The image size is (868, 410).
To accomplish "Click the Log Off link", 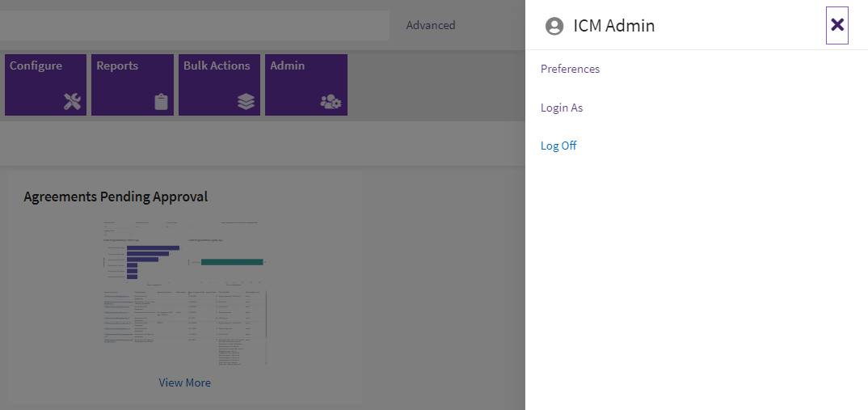I will [558, 146].
